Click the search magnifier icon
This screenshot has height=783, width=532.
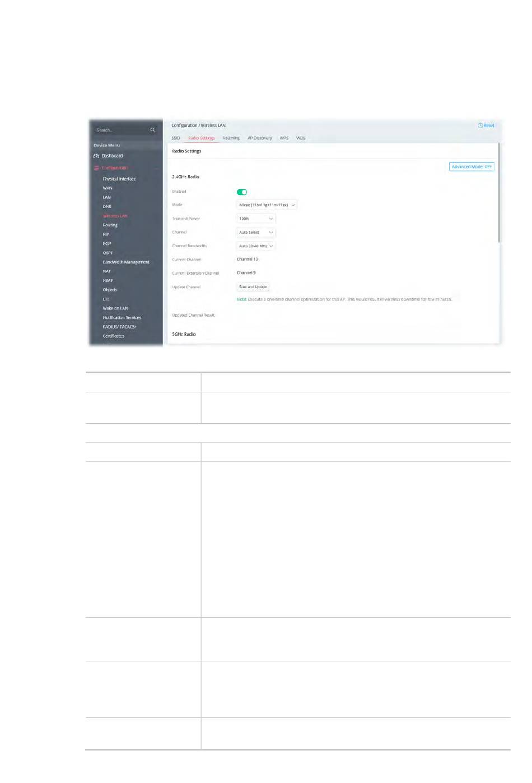pyautogui.click(x=152, y=130)
